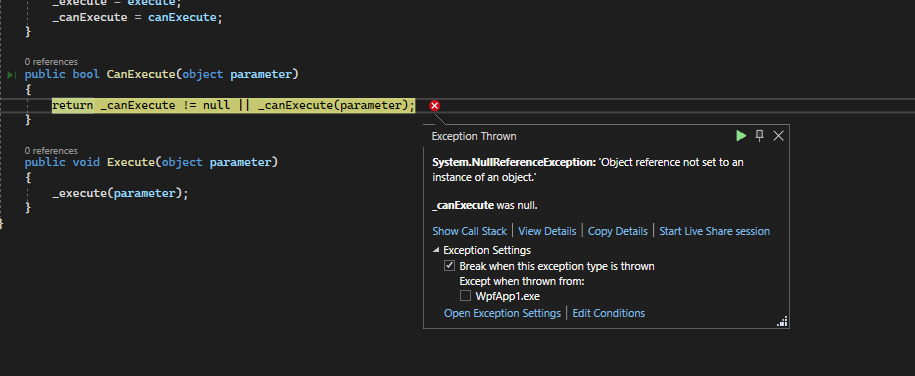This screenshot has height=376, width=915.
Task: Check the WpfApp1.exe exception exclusion box
Action: (465, 296)
